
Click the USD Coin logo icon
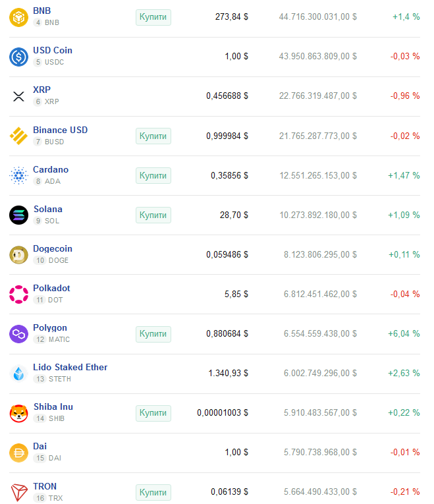[x=18, y=57]
